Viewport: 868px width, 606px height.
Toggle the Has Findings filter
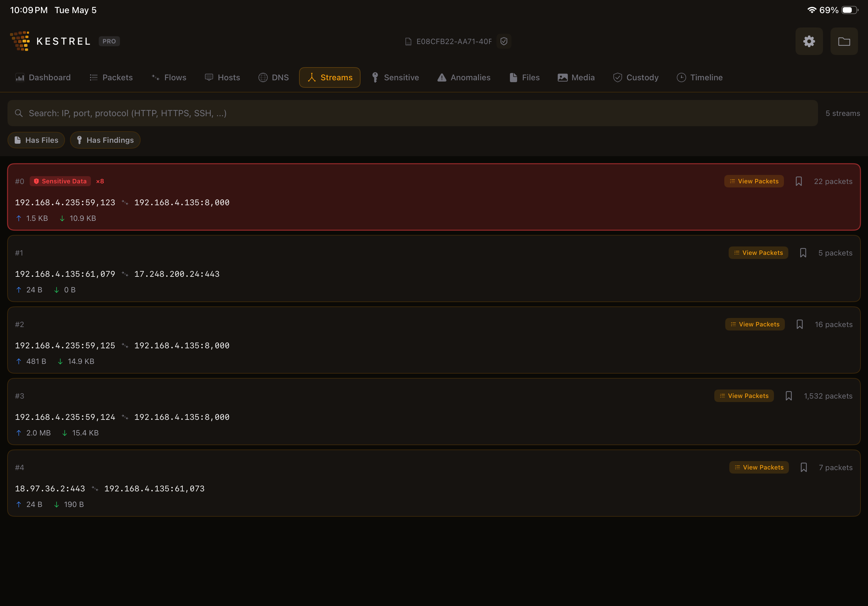click(105, 140)
